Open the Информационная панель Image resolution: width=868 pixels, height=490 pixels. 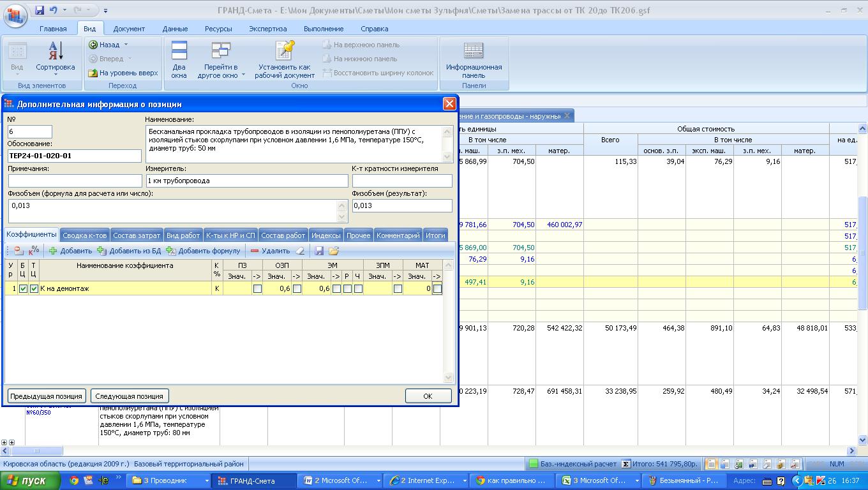(x=474, y=61)
